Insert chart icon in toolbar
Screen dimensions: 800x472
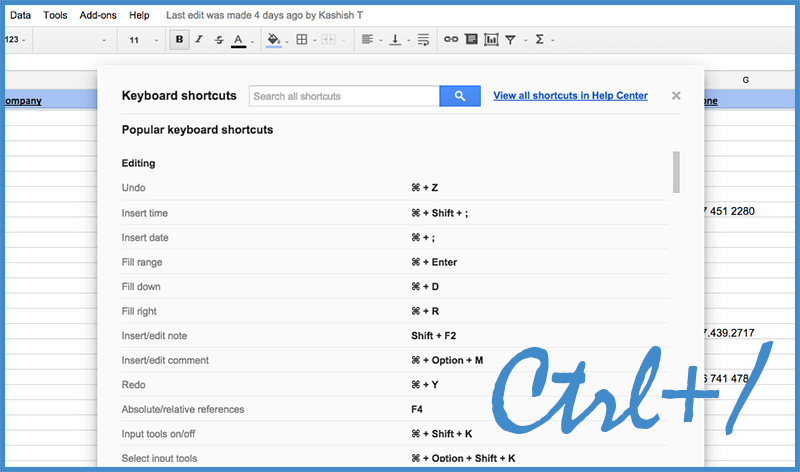491,39
